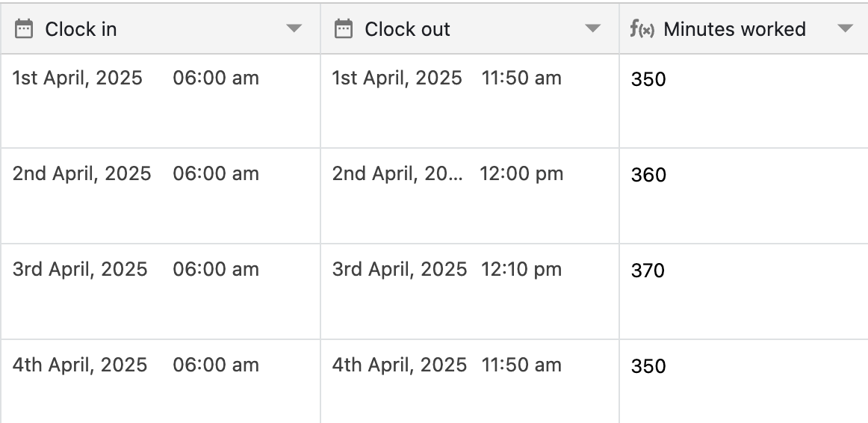Select the 1st April clock in date
868x423 pixels.
tap(78, 78)
